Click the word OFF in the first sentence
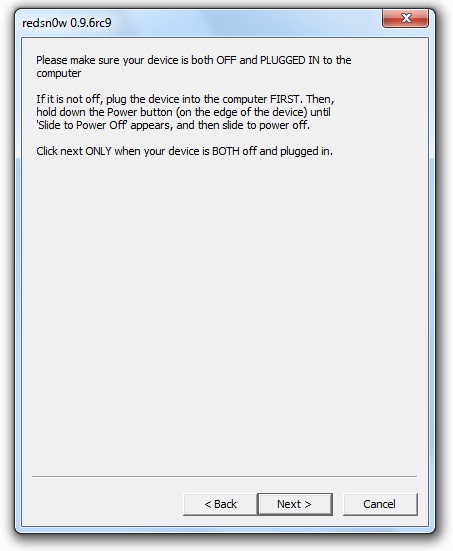 [226, 60]
